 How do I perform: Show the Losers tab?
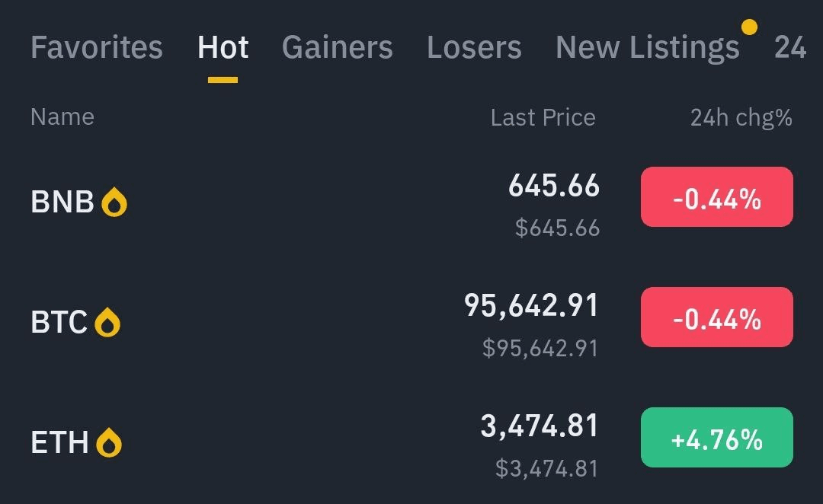474,48
